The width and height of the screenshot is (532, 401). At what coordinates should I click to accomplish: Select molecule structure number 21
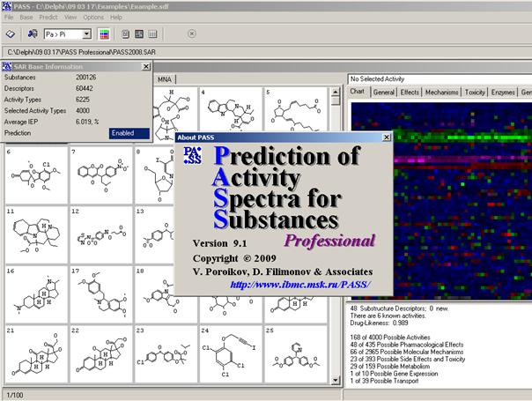(x=36, y=354)
